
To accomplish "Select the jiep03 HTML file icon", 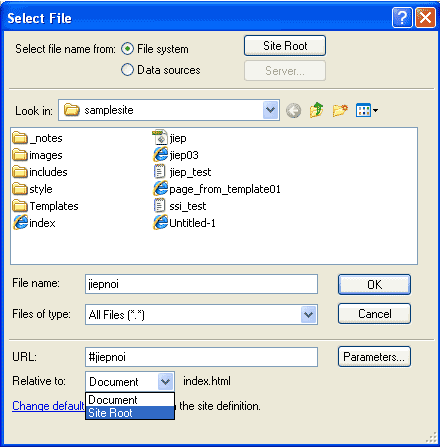I will click(160, 155).
